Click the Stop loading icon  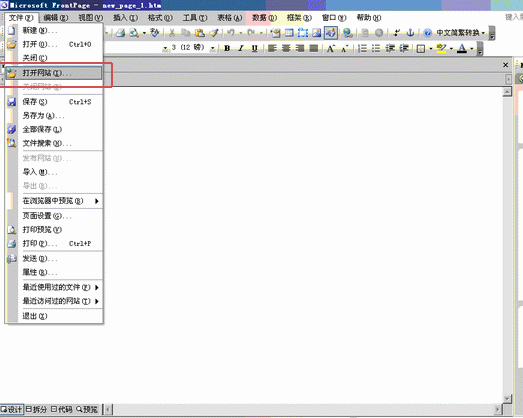point(379,33)
